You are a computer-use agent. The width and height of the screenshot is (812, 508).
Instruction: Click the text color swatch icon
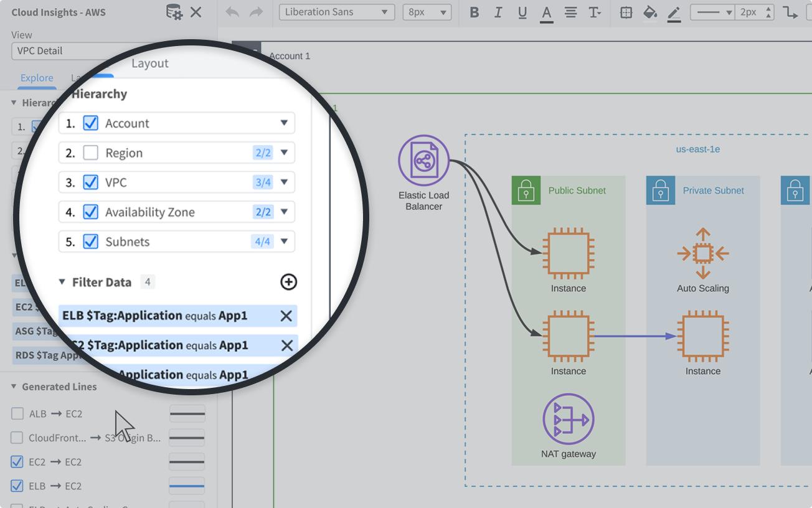[x=547, y=13]
